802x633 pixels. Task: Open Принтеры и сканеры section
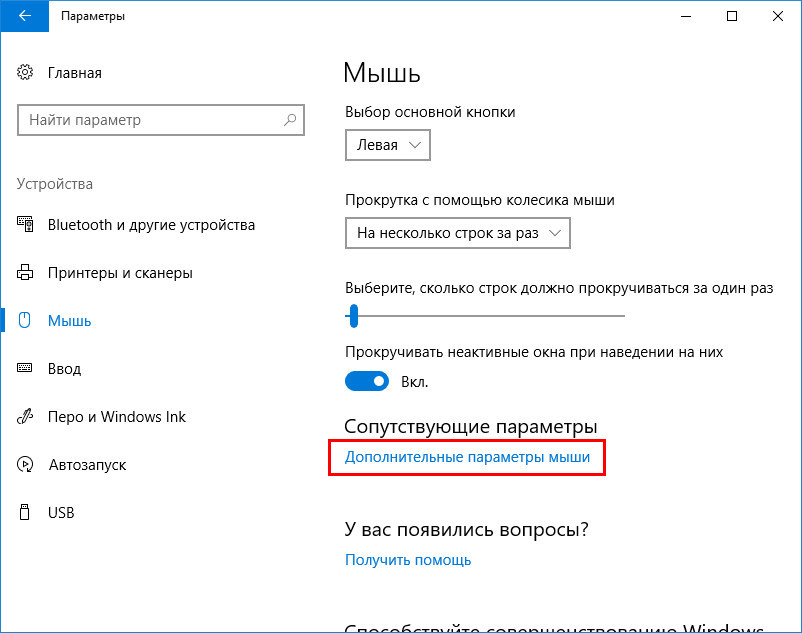pyautogui.click(x=120, y=273)
